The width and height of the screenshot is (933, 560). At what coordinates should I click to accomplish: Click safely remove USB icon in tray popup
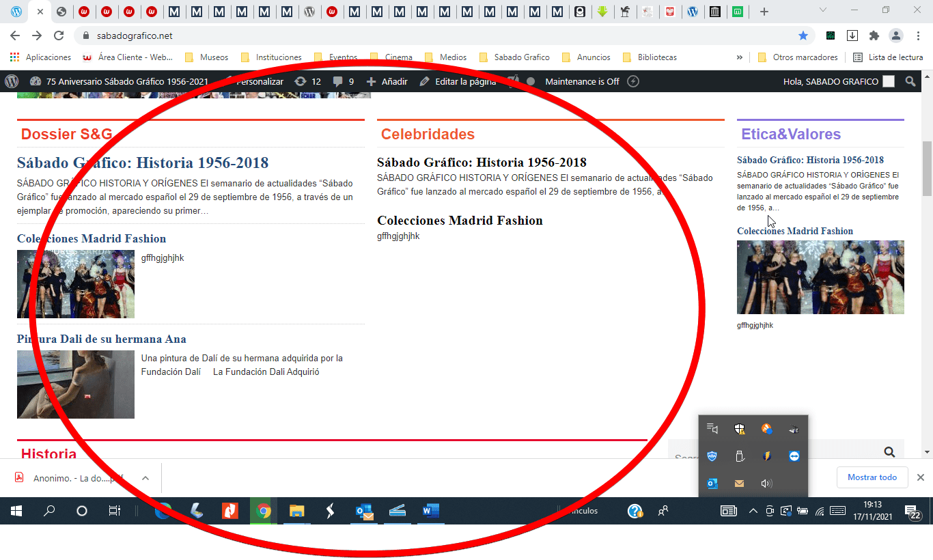tap(740, 456)
